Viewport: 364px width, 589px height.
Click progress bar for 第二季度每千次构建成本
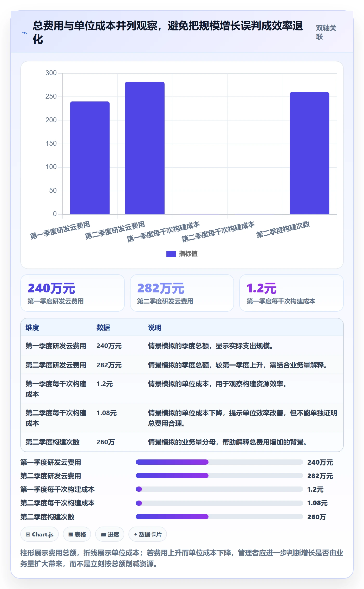219,503
